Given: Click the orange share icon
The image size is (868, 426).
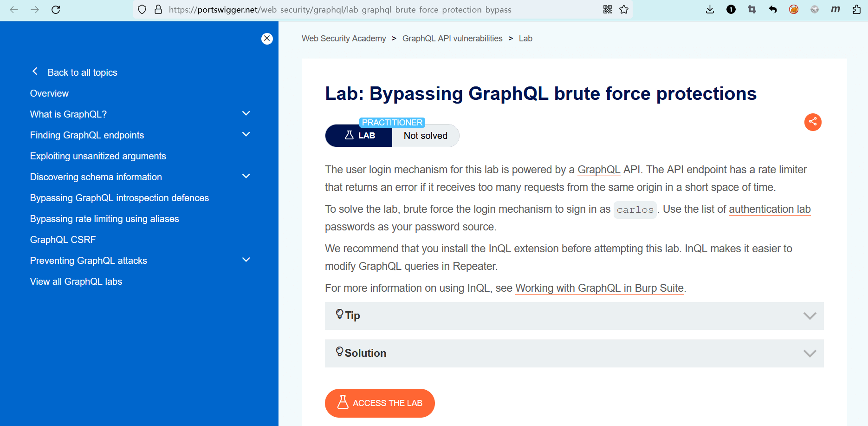Looking at the screenshot, I should tap(813, 122).
